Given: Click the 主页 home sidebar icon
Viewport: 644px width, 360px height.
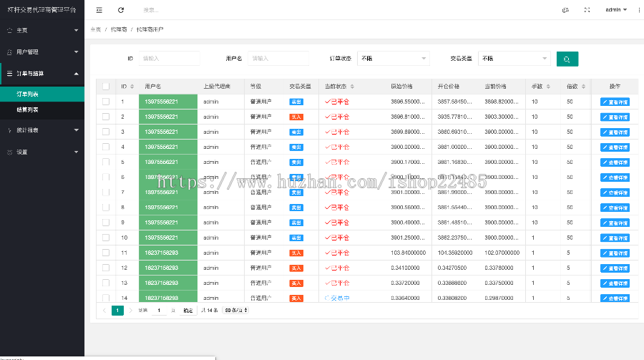Looking at the screenshot, I should point(9,30).
